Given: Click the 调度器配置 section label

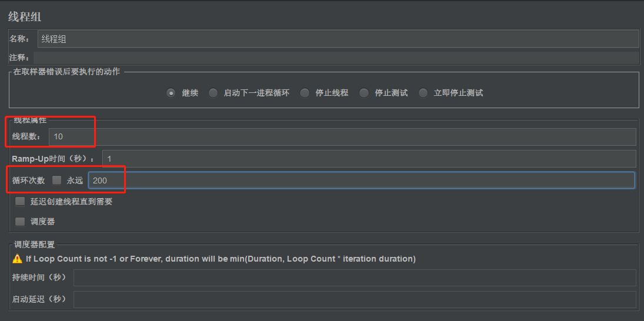Looking at the screenshot, I should point(34,245).
